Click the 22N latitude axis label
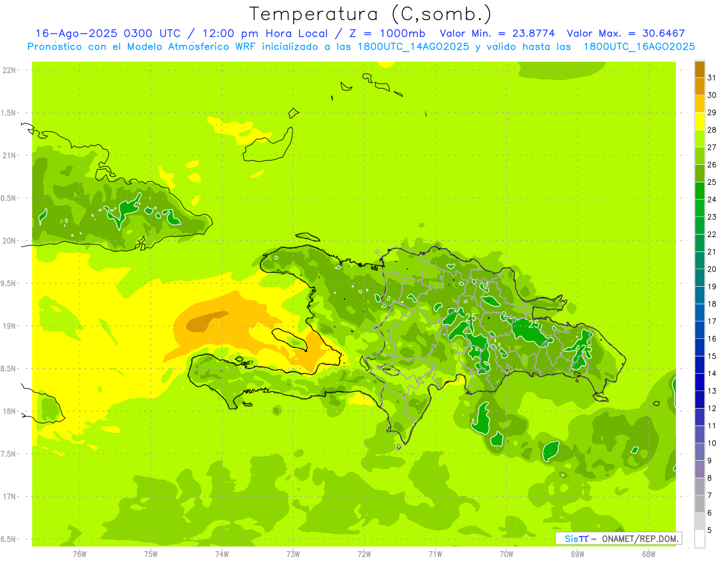728x562 pixels. 10,70
